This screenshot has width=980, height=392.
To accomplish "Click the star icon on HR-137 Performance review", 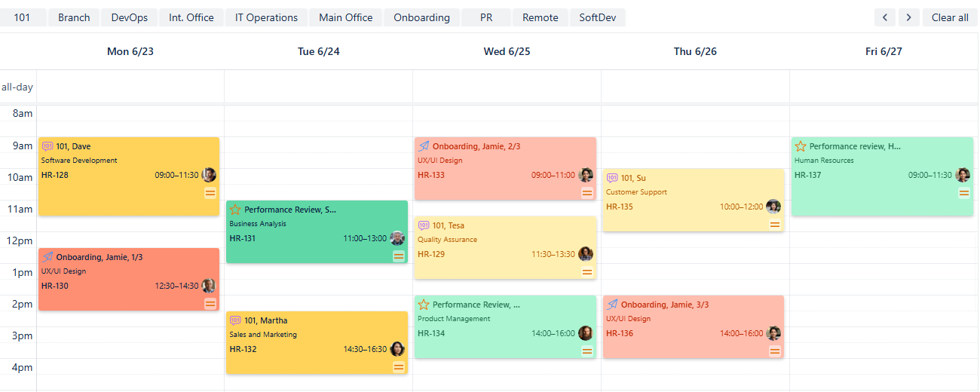I will 801,146.
